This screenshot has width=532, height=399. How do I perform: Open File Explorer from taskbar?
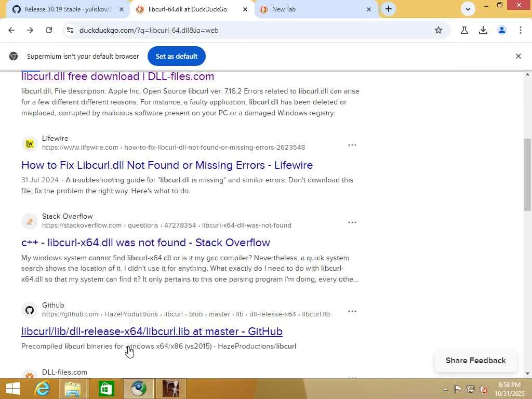[x=73, y=389]
